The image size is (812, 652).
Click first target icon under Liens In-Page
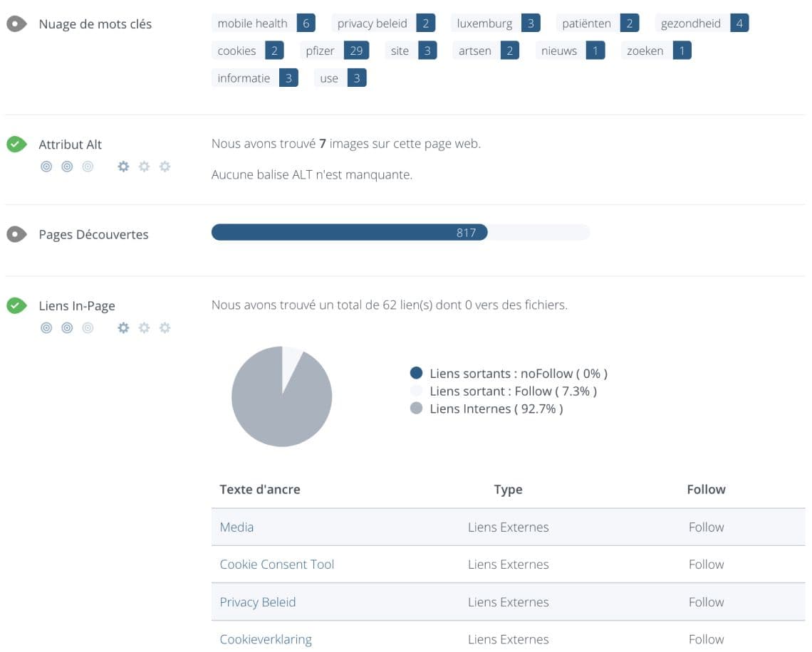(x=46, y=328)
